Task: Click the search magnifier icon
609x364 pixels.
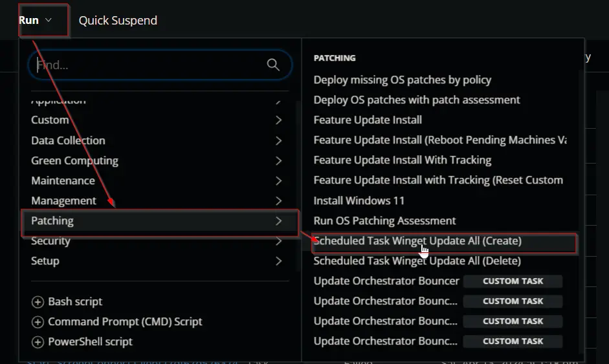Action: coord(273,65)
